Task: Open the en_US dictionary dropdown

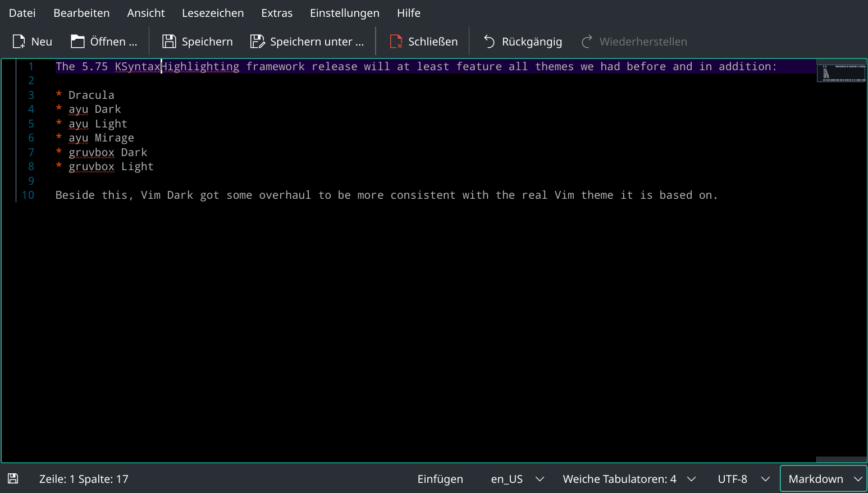Action: click(517, 479)
